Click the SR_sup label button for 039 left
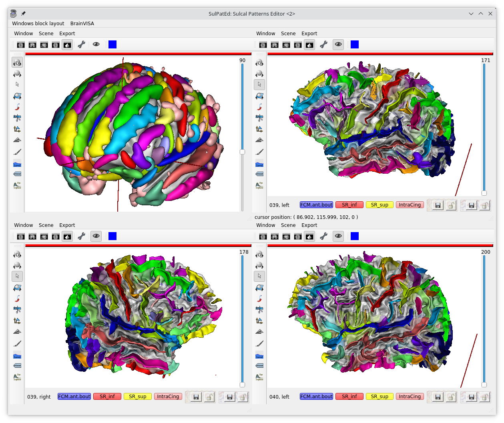The width and height of the screenshot is (504, 423). (380, 205)
